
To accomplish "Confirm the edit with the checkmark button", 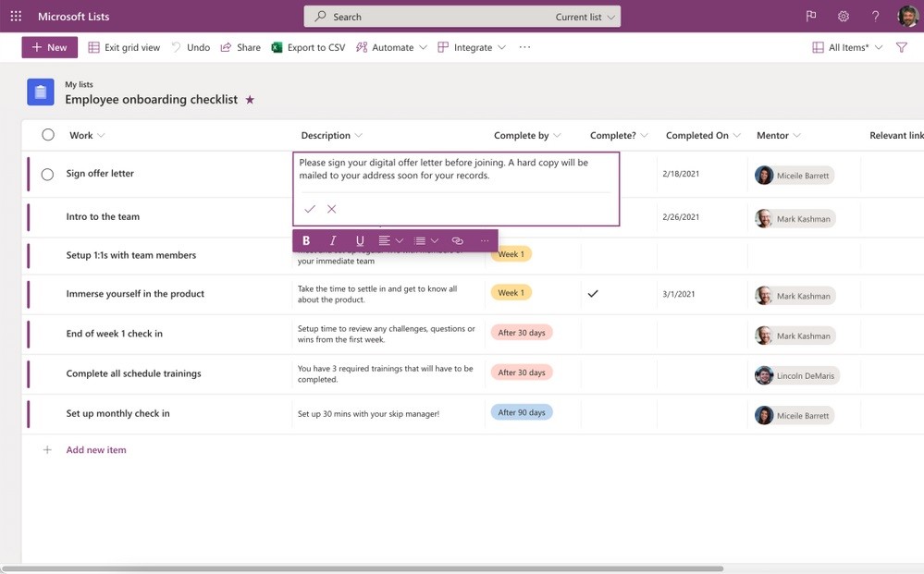I will tap(310, 208).
